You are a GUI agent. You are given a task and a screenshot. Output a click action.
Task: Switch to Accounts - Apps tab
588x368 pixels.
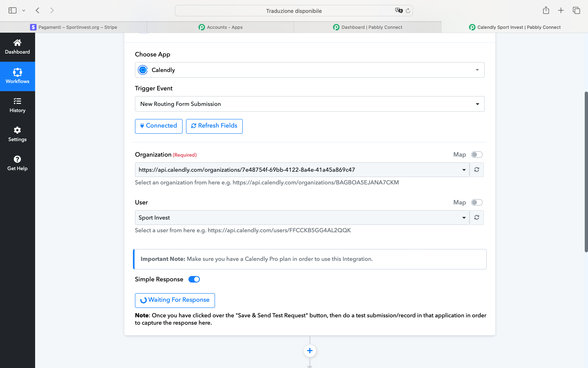coord(220,27)
